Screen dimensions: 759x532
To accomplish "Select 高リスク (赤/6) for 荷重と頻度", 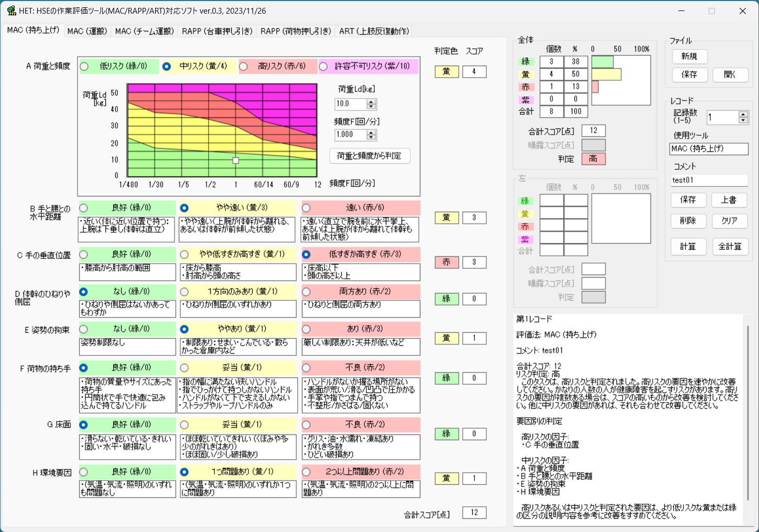I will point(243,66).
